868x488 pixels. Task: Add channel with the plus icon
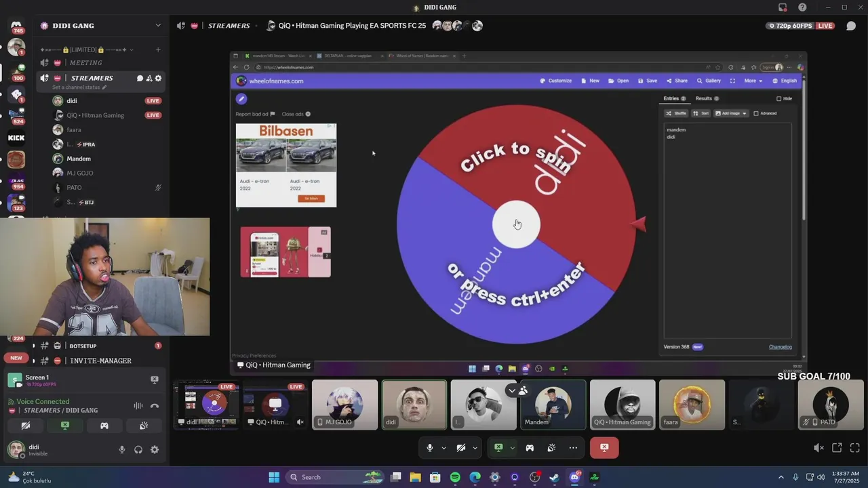click(158, 49)
